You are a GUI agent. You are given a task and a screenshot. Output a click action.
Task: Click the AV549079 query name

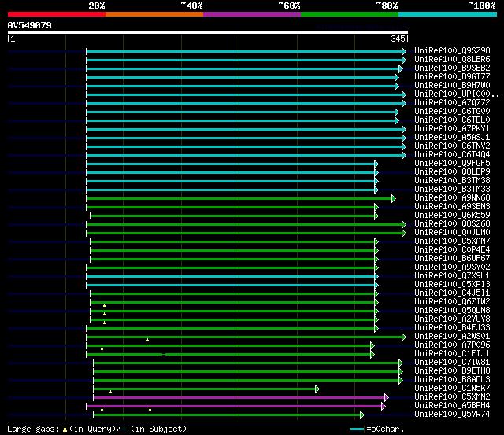click(29, 25)
